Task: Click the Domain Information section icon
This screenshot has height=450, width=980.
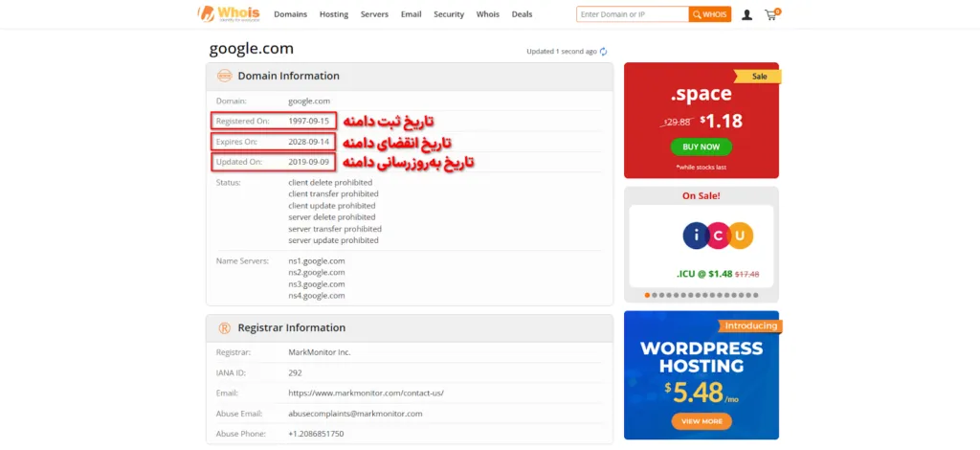Action: click(224, 76)
